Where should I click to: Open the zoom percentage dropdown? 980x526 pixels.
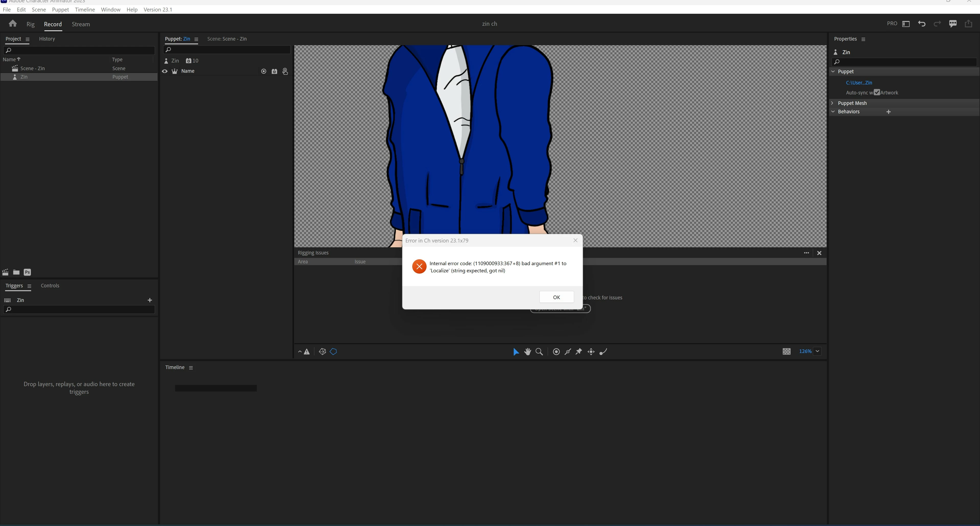click(x=817, y=351)
